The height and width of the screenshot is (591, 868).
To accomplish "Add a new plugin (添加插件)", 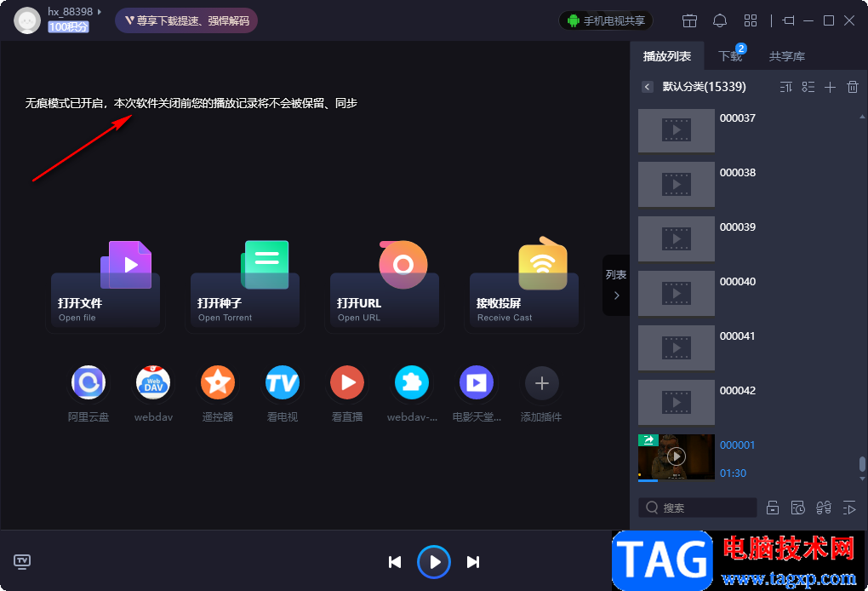I will tap(541, 382).
